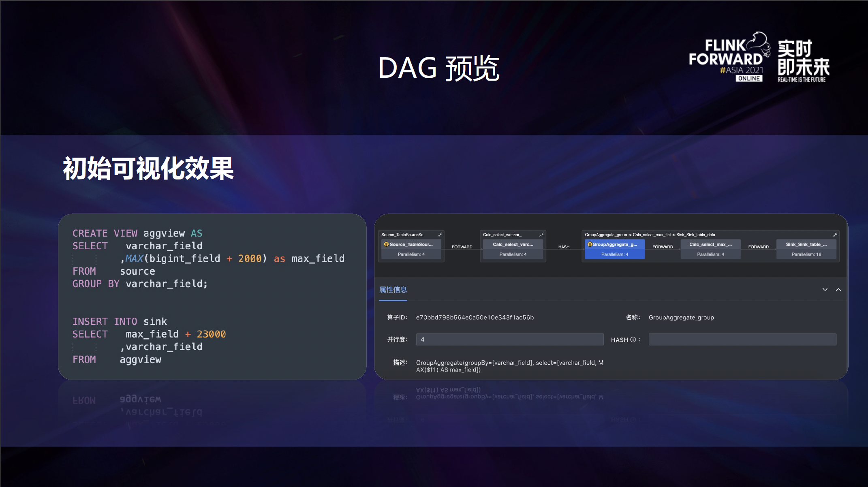Click the 算子ID label
868x487 pixels.
pos(397,318)
